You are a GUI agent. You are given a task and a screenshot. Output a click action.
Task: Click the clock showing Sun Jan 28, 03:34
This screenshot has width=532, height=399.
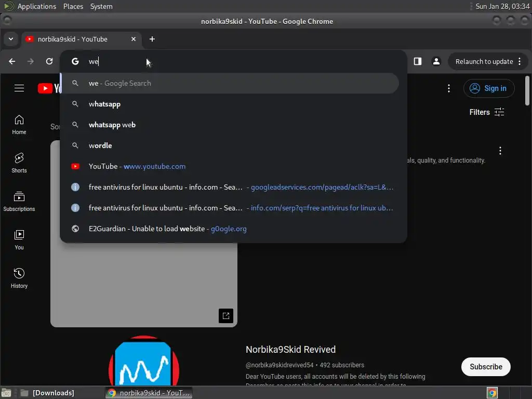click(x=502, y=6)
